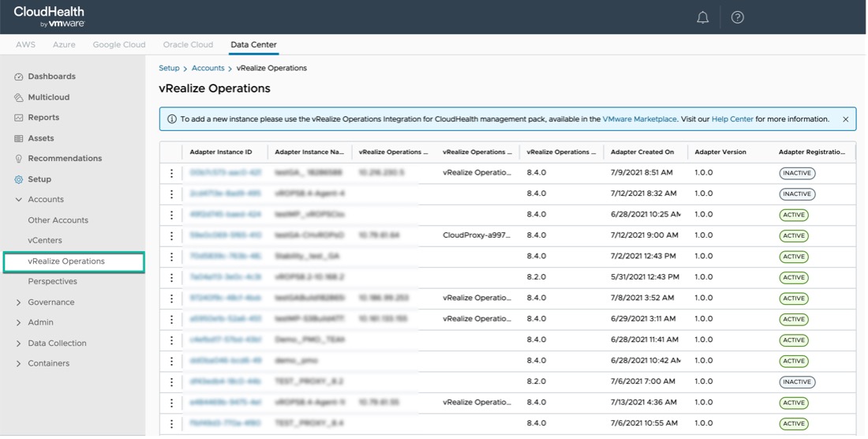Select the Data Center tab

click(x=253, y=45)
